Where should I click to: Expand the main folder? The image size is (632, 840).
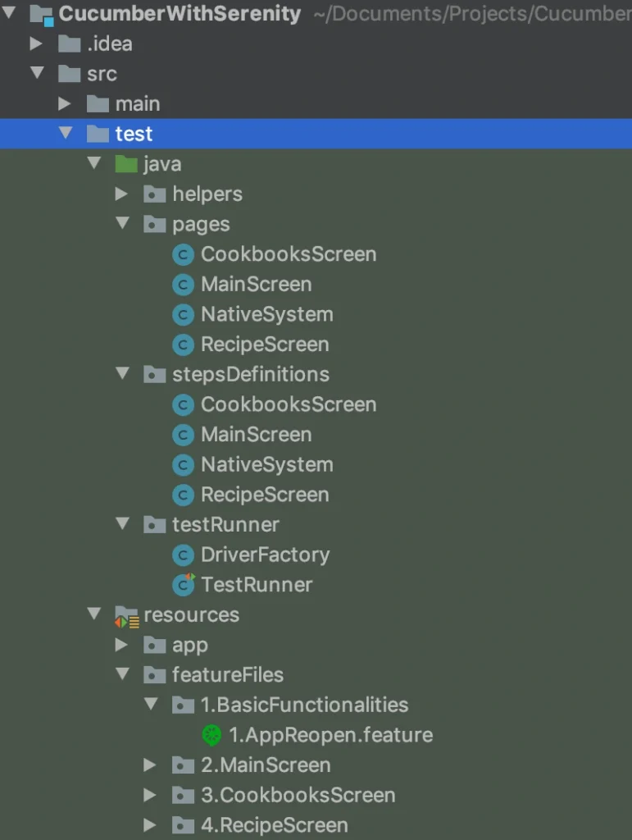pyautogui.click(x=64, y=103)
